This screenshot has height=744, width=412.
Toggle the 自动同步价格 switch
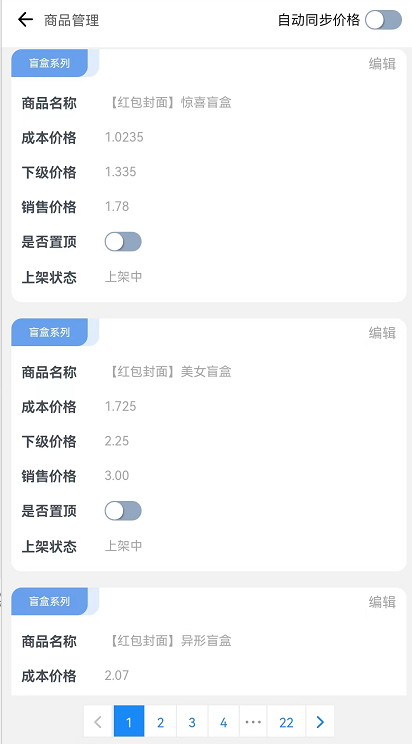pos(384,20)
